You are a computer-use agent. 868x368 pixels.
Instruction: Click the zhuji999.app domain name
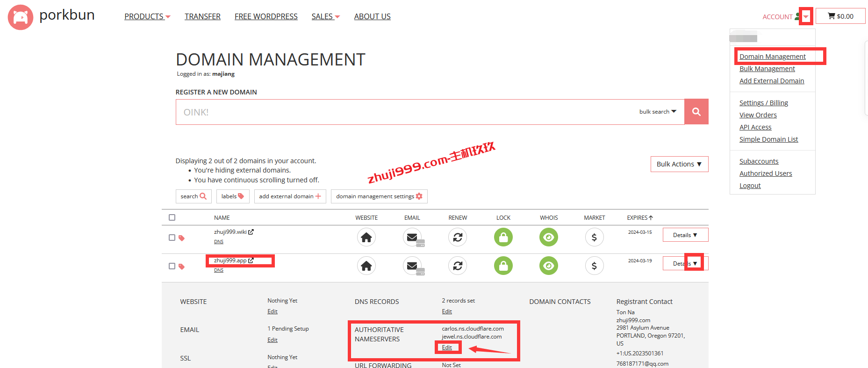pos(230,260)
